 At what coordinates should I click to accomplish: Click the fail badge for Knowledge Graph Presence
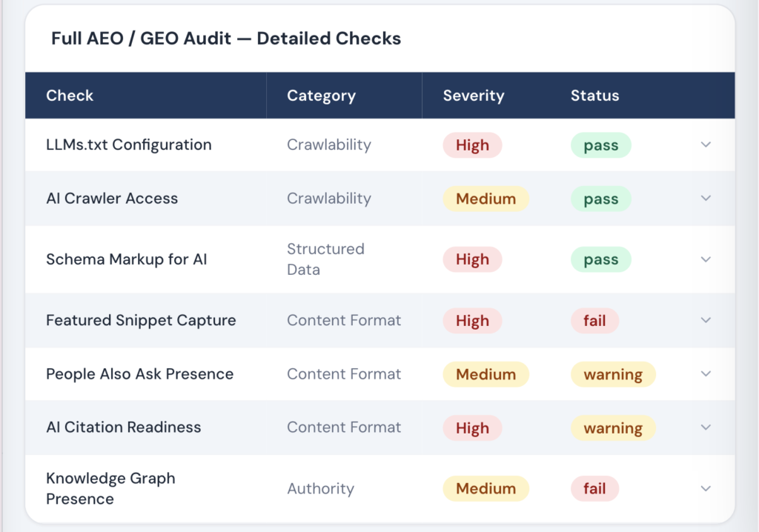[x=595, y=488]
